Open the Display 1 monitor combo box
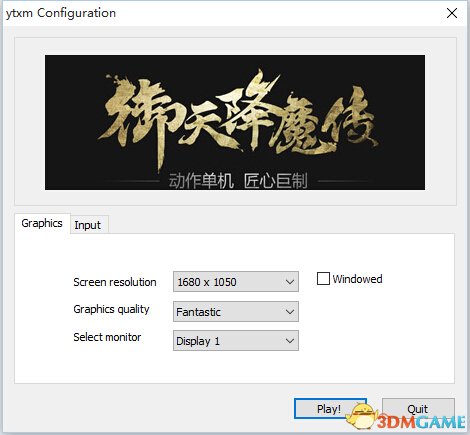This screenshot has width=470, height=435. click(236, 341)
